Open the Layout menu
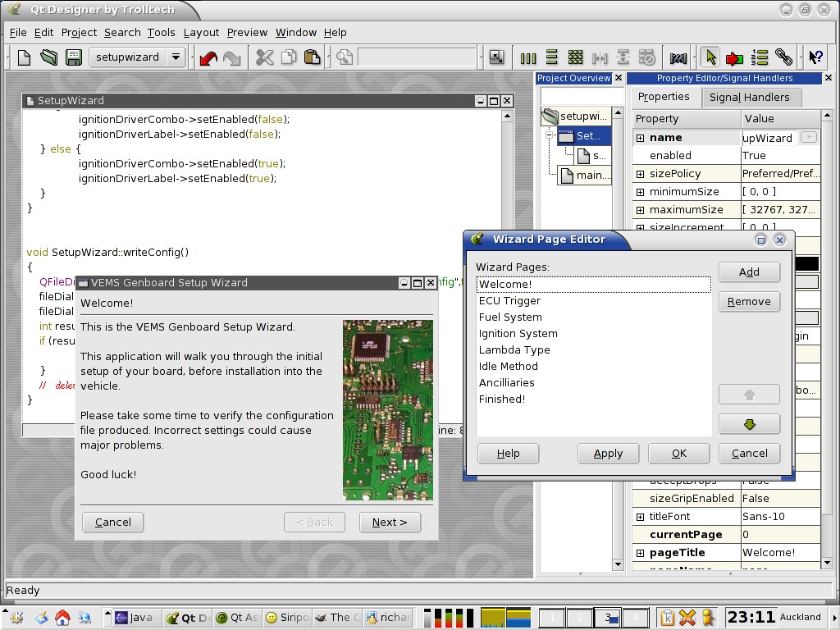The image size is (840, 630). [x=202, y=33]
